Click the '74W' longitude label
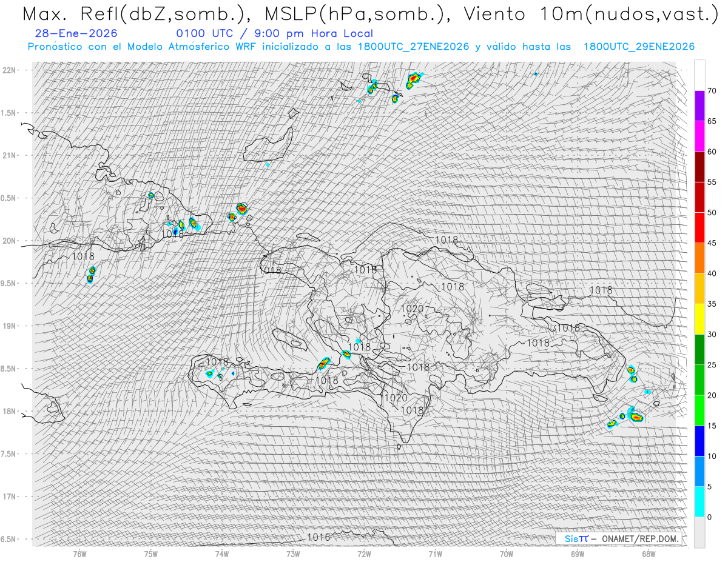Viewport: 728px width, 562px height. pos(222,554)
